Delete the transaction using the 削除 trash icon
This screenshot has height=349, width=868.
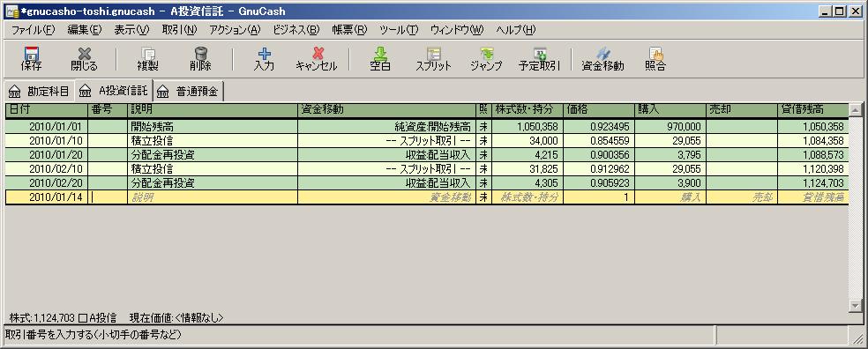(200, 59)
